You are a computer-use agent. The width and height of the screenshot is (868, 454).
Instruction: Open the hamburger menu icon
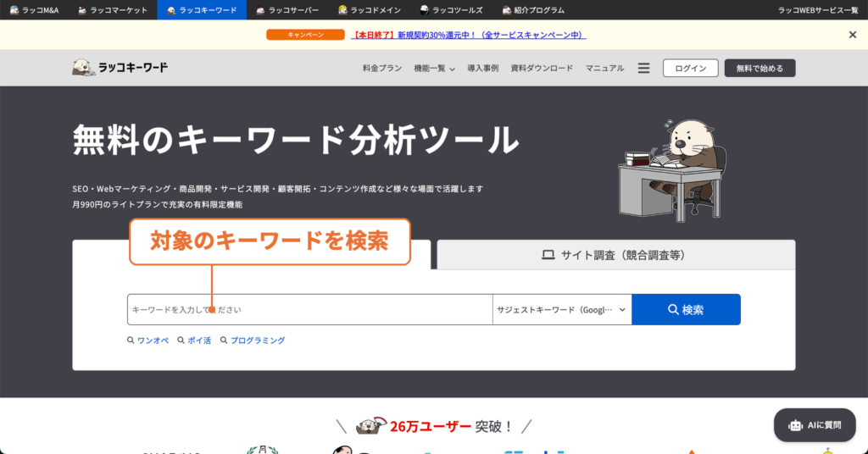643,68
